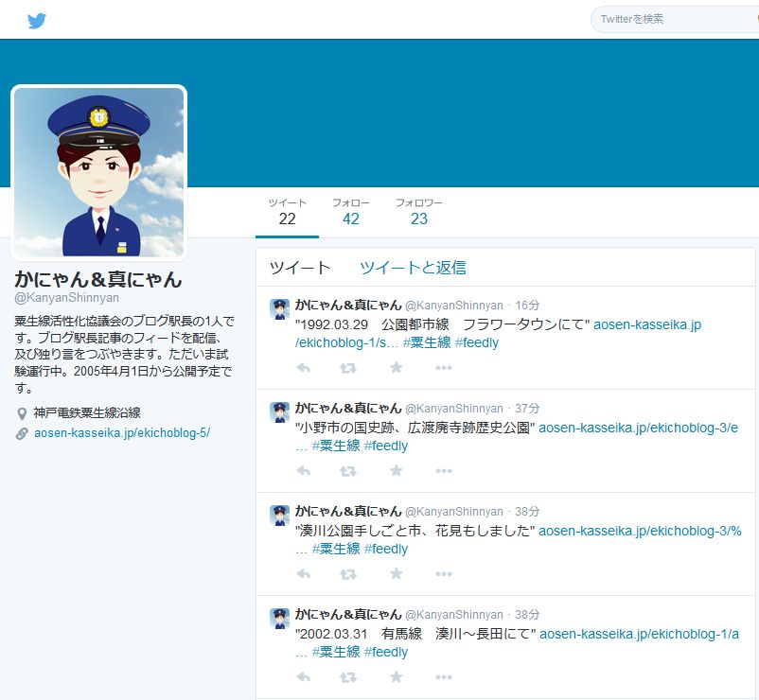759x700 pixels.
Task: Open link in the 1992.03.29 公園都市線 tweet
Action: pyautogui.click(x=647, y=324)
